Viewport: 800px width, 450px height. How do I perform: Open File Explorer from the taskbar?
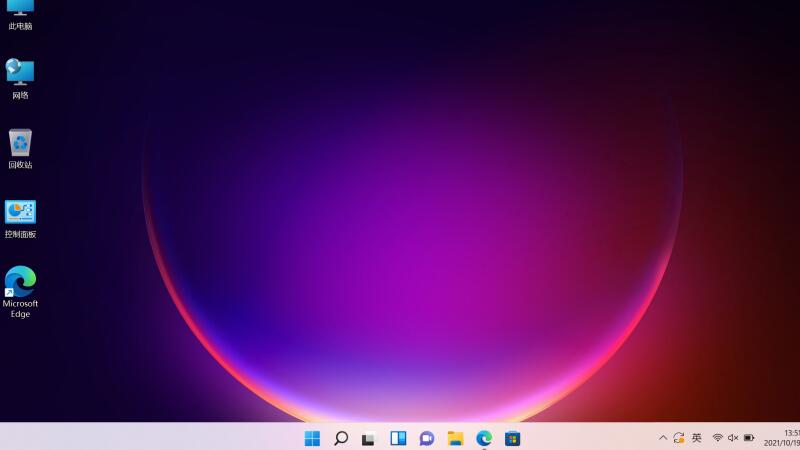pos(455,438)
